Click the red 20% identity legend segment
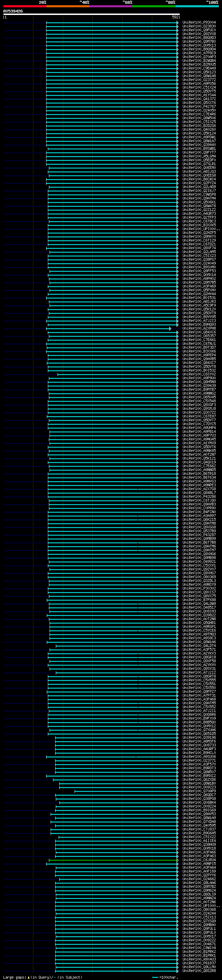Image resolution: width=222 pixels, height=980 pixels. click(25, 6)
